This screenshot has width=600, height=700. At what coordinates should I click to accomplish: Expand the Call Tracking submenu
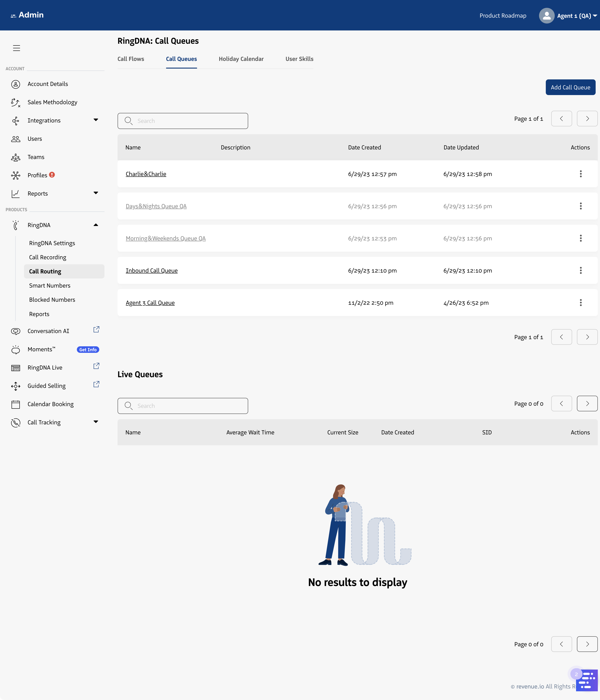[96, 422]
